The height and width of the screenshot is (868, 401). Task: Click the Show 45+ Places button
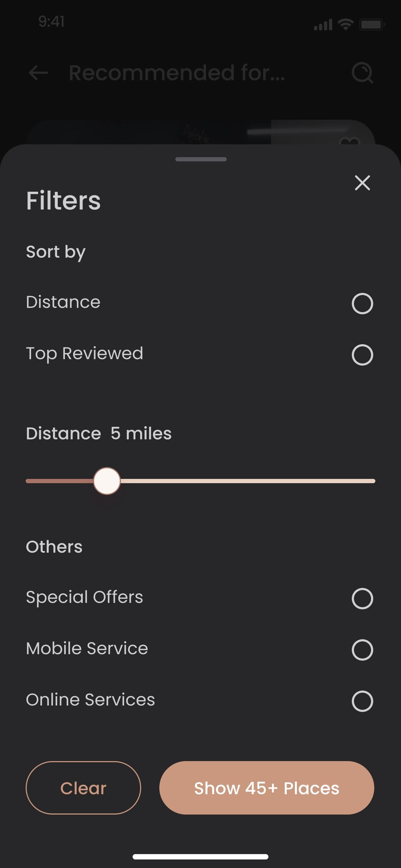pyautogui.click(x=267, y=788)
